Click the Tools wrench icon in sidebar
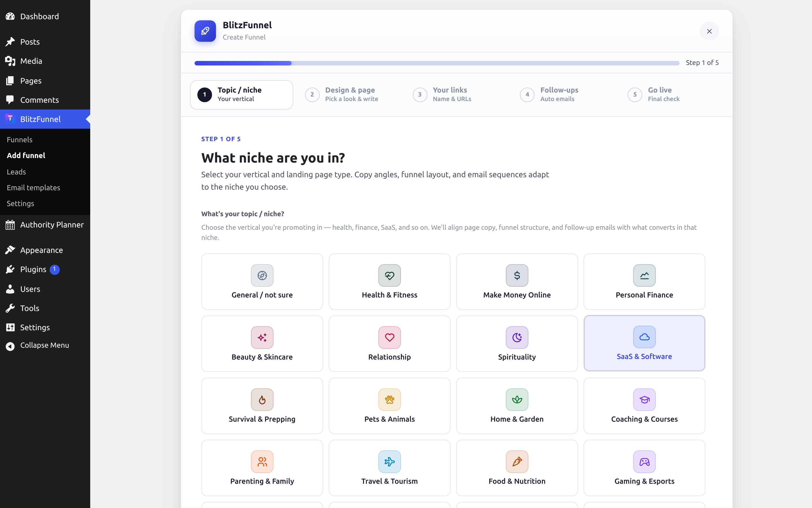 [10, 308]
